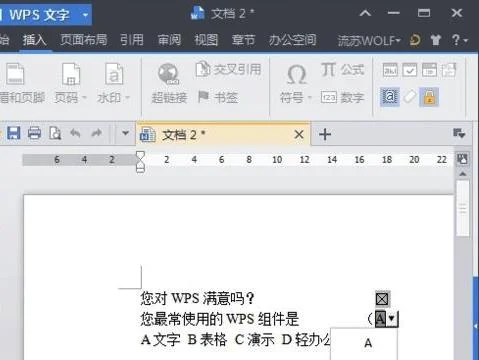Viewport: 479px width, 360px height.
Task: Switch to the 审阅 tab
Action: 169,40
